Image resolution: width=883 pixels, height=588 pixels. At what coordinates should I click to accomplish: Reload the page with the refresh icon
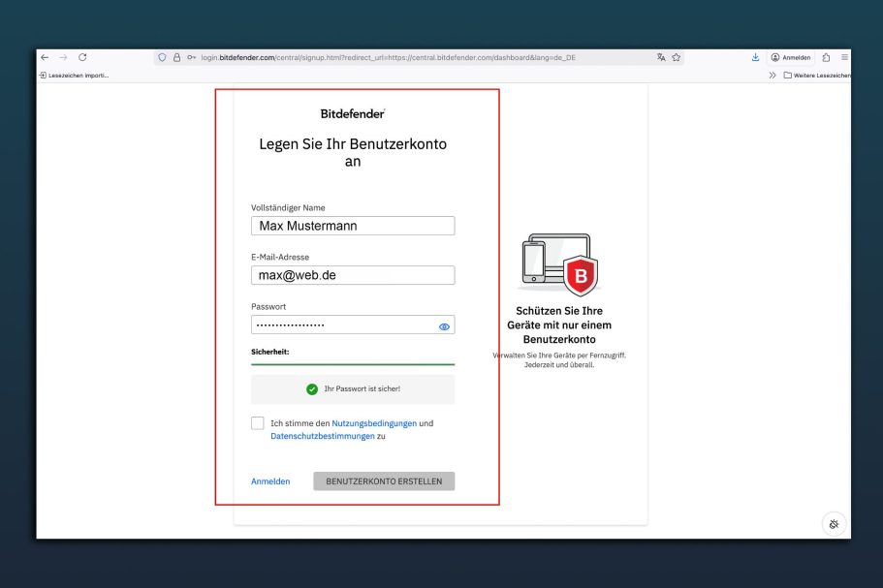[x=82, y=57]
